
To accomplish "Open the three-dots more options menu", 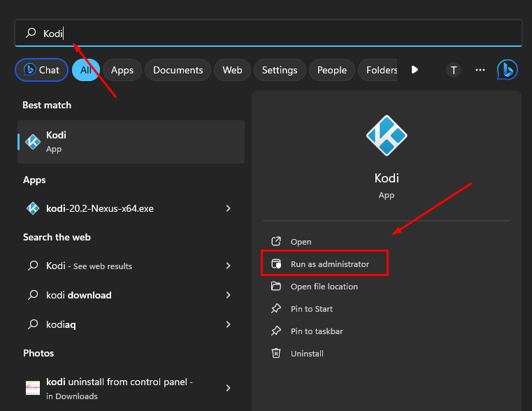I will coord(480,70).
